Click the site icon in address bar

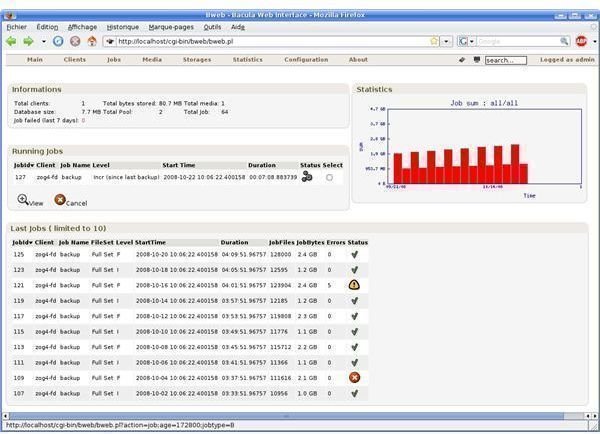(110, 41)
